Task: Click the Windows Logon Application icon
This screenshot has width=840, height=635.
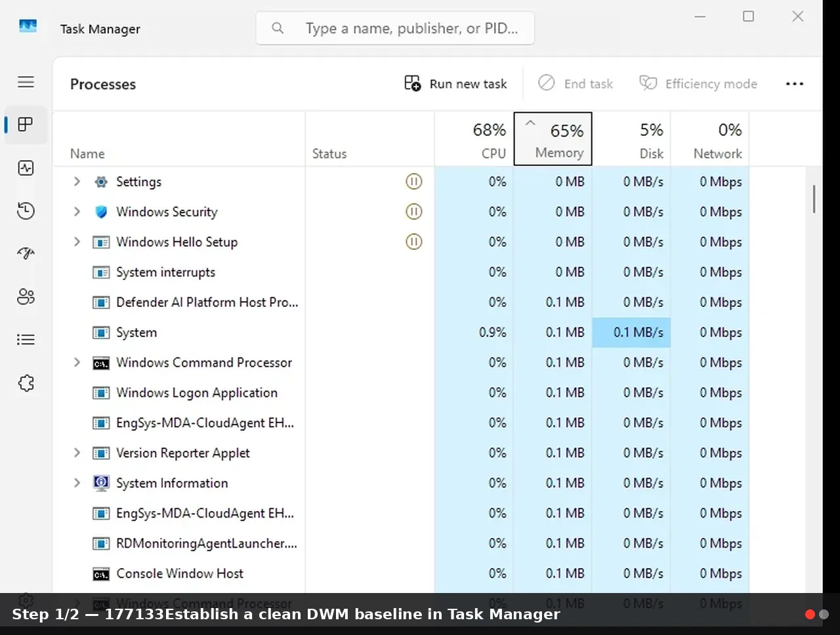Action: (101, 393)
